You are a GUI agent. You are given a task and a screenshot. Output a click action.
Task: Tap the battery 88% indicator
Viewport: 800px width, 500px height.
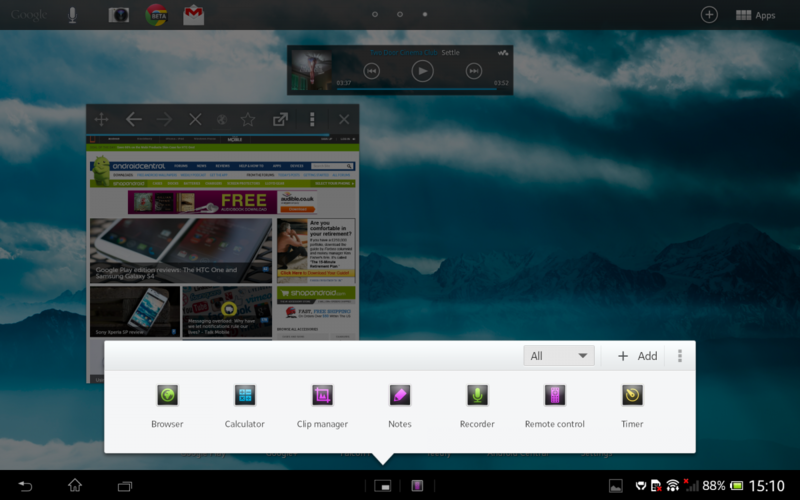pyautogui.click(x=722, y=486)
